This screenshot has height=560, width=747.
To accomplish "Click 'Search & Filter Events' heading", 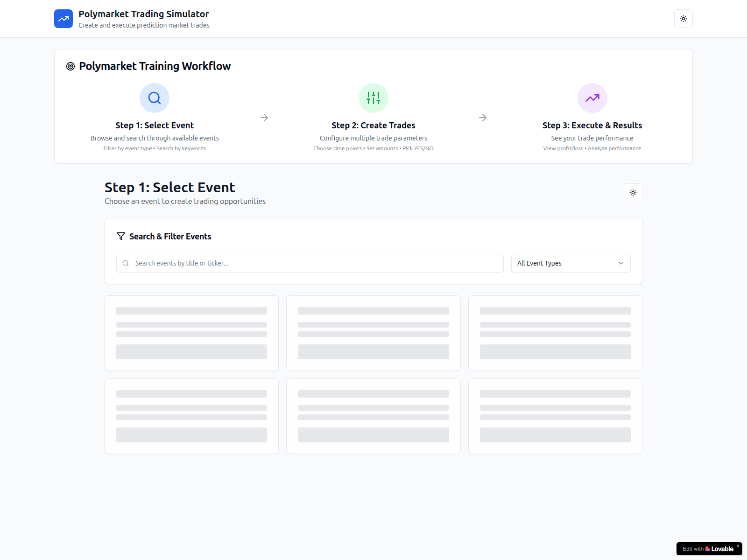I will pos(170,236).
